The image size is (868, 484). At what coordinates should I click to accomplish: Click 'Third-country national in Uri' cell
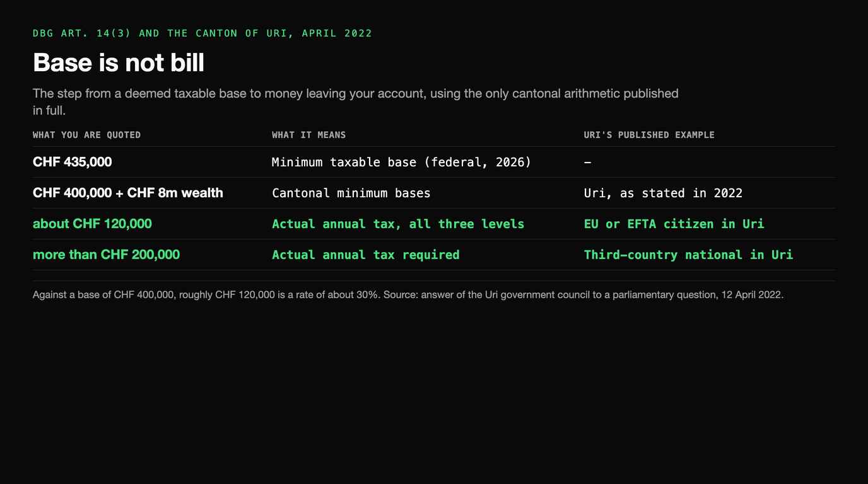coord(688,255)
